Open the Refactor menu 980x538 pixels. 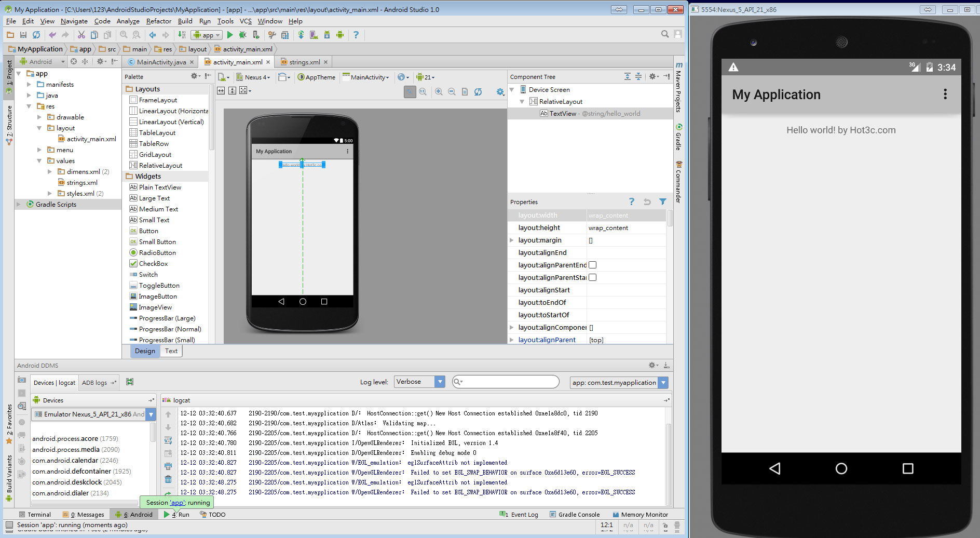click(158, 21)
